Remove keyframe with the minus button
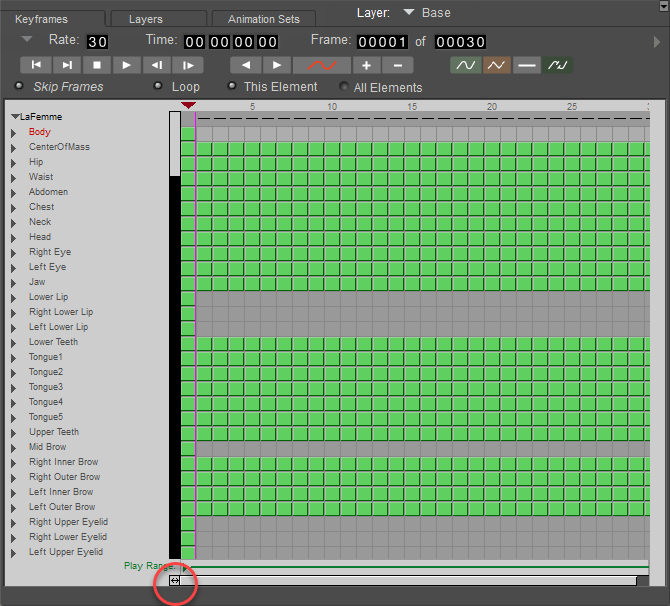The image size is (670, 606). pos(397,65)
